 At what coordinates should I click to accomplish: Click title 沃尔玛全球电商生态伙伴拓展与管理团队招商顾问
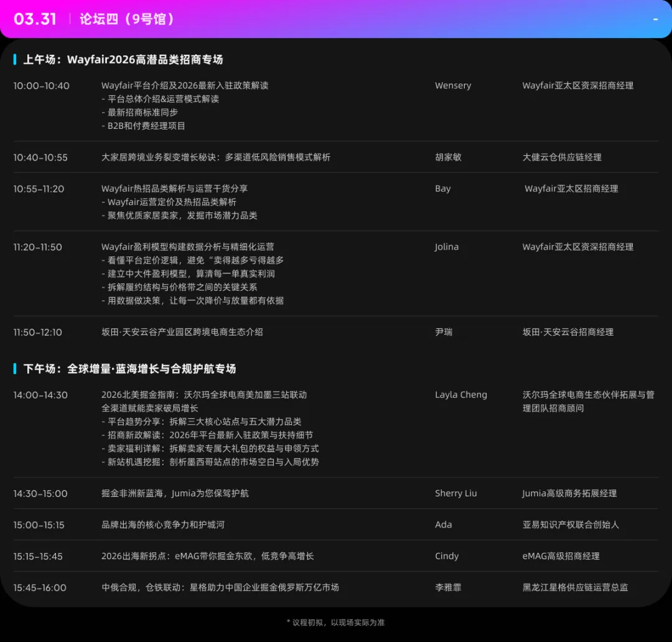click(589, 402)
